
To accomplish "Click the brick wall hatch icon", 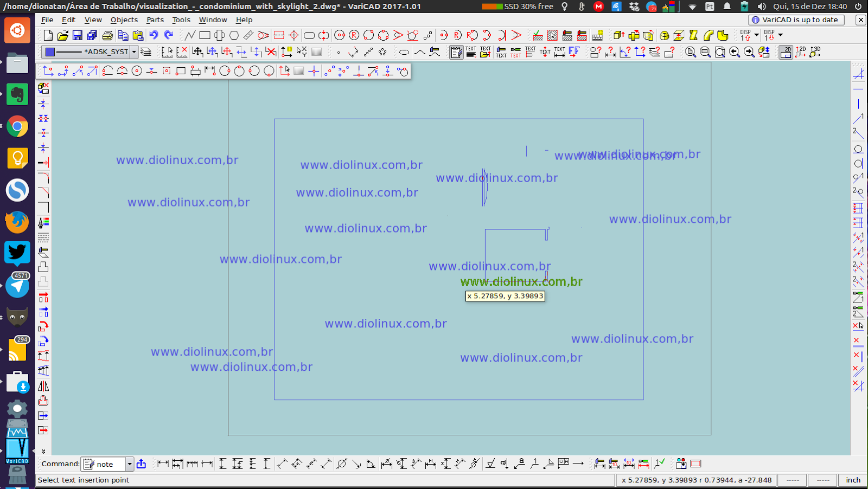I will click(597, 35).
